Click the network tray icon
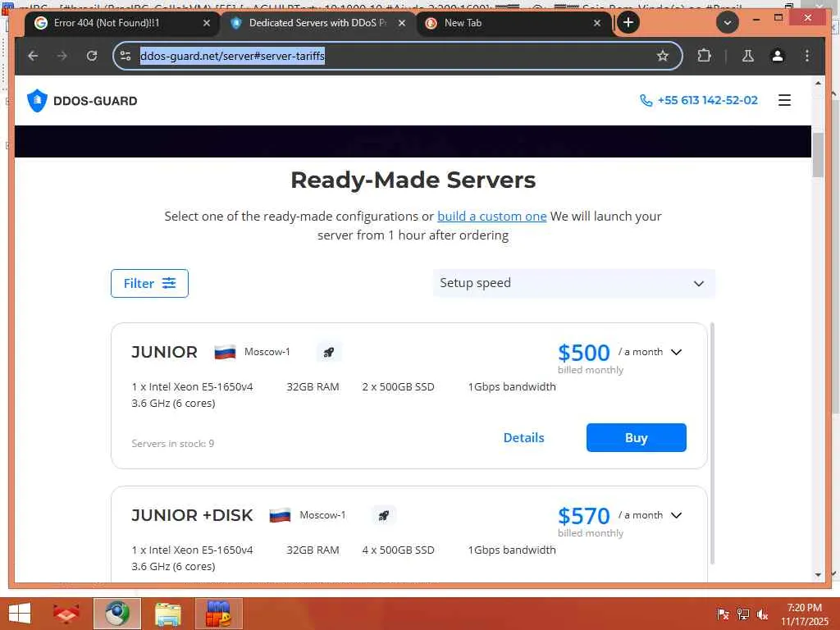The width and height of the screenshot is (840, 630). click(742, 614)
